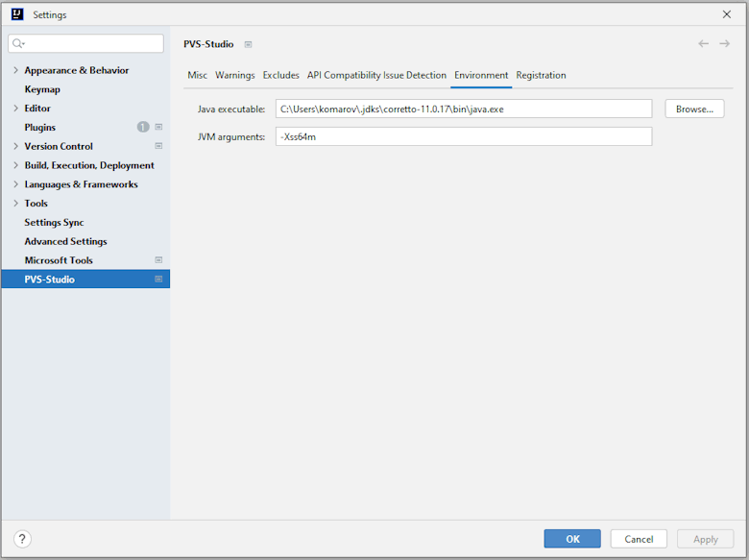Switch to the Warnings tab

pyautogui.click(x=234, y=75)
